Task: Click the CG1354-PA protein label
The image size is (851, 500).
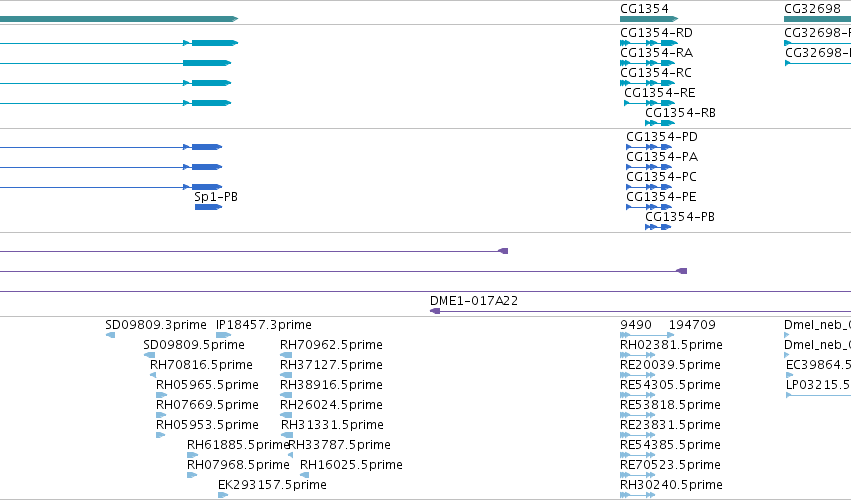Action: coord(662,157)
